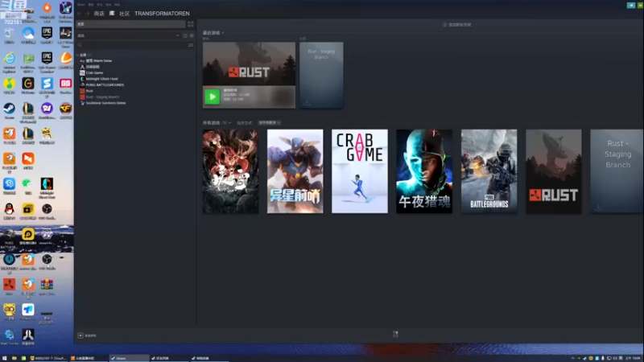Select Warm Snow in the game list
This screenshot has width=644, height=362.
click(98, 61)
